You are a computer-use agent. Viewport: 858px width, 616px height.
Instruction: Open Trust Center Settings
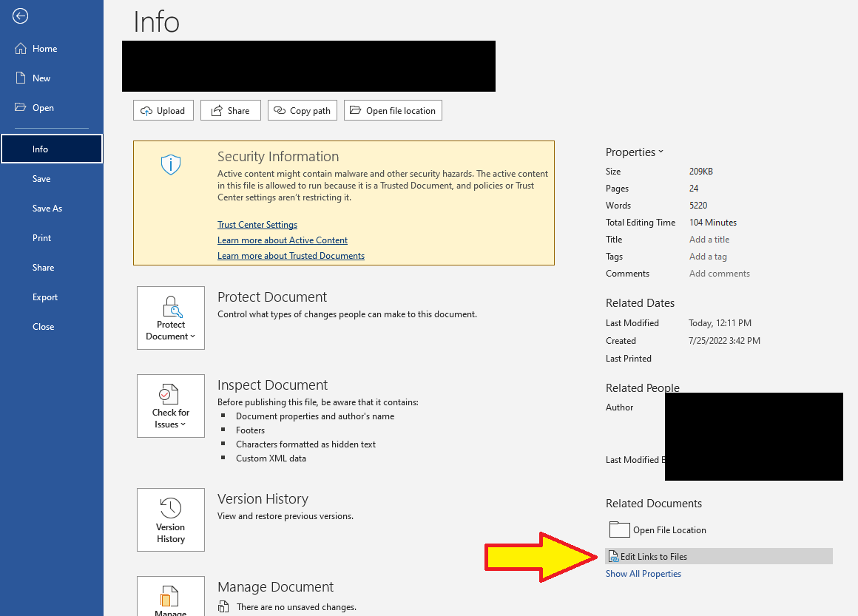click(257, 224)
